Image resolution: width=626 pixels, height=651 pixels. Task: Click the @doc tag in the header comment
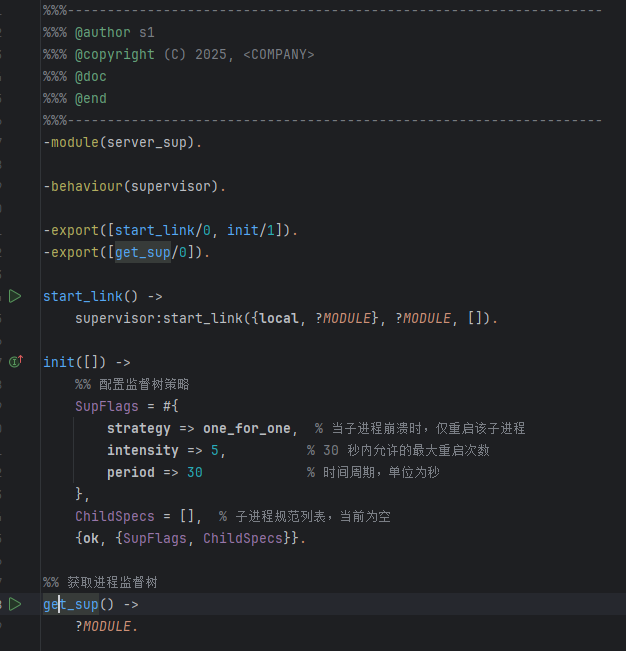(90, 76)
